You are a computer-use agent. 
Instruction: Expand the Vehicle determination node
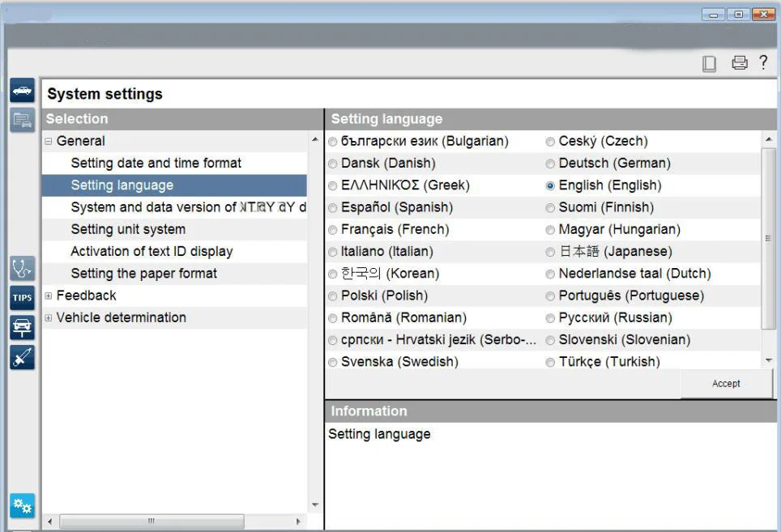click(49, 318)
